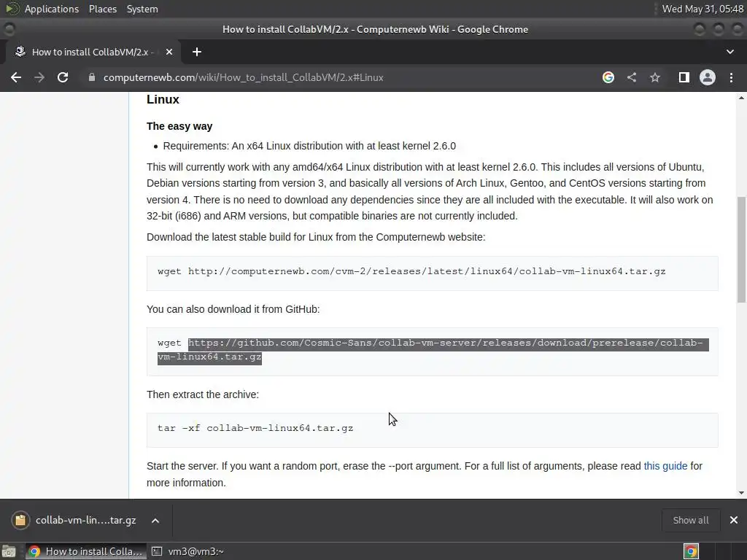Click the 'Linux' section heading
This screenshot has width=747, height=560.
tap(163, 99)
